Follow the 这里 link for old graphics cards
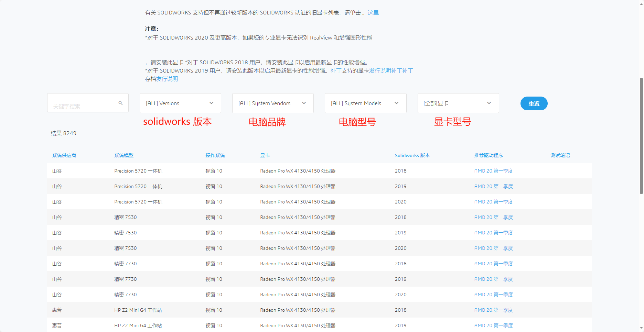Viewport: 644px width, 332px height. [x=373, y=13]
